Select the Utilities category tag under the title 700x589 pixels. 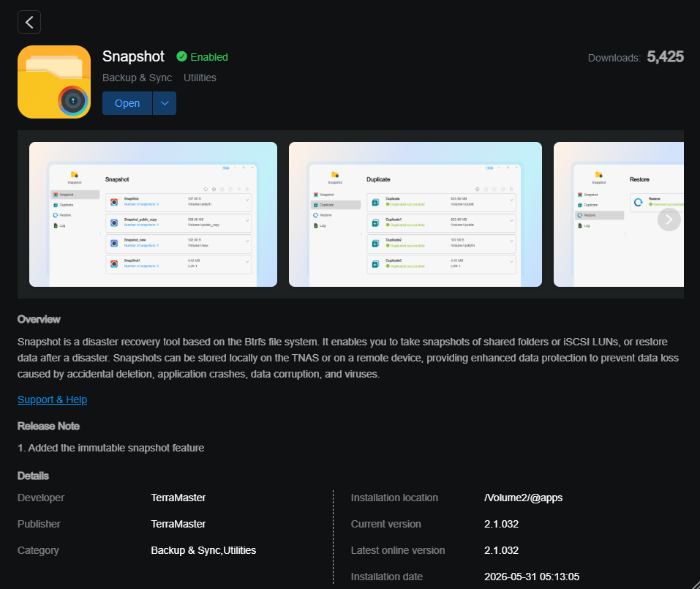tap(200, 78)
